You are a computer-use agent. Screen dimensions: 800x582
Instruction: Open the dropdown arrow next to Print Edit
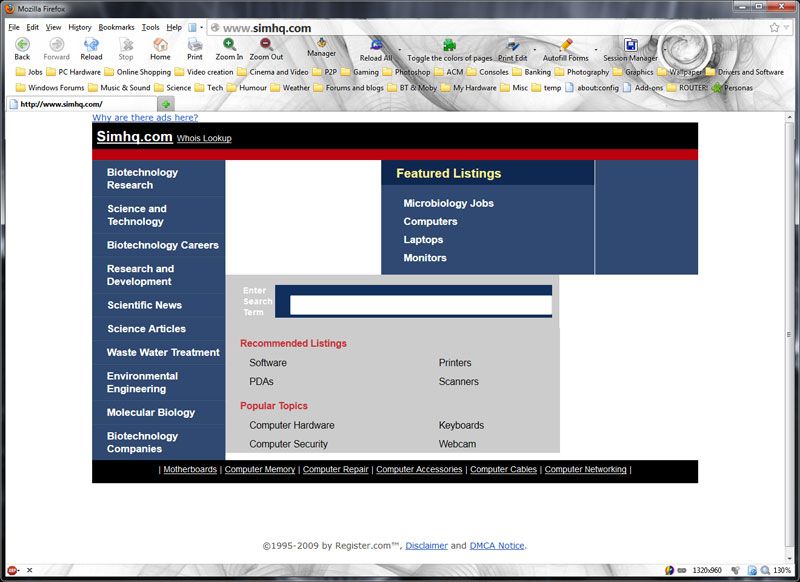[535, 49]
